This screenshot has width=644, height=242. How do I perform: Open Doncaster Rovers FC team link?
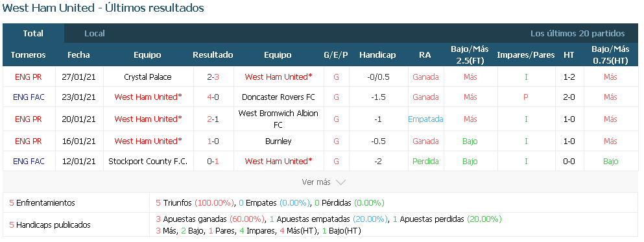(278, 97)
